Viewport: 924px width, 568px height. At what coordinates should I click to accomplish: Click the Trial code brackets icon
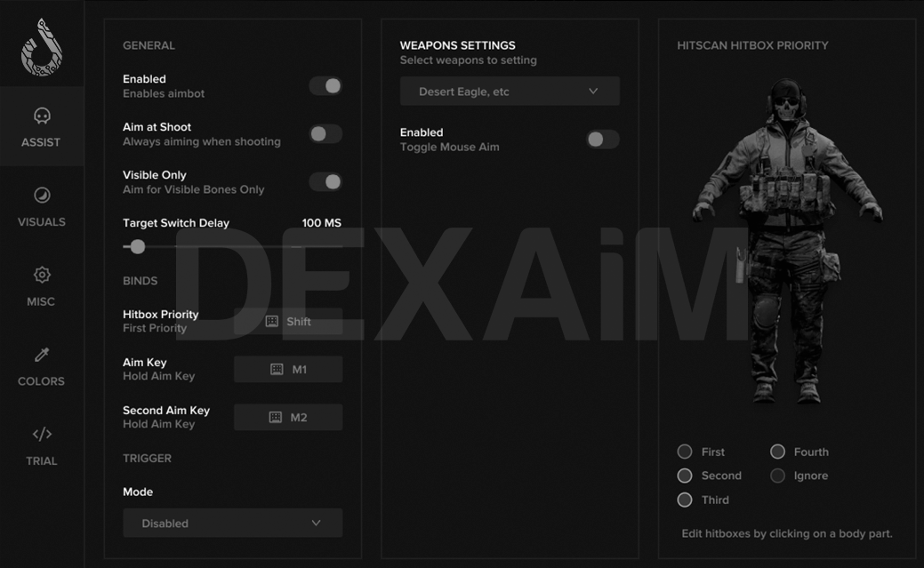[42, 435]
